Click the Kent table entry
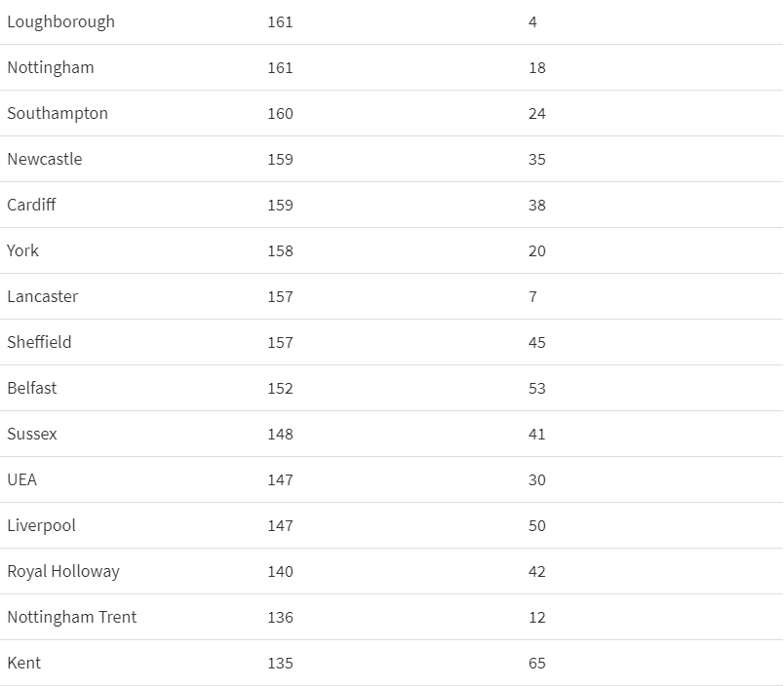Image resolution: width=784 pixels, height=686 pixels. tap(24, 663)
